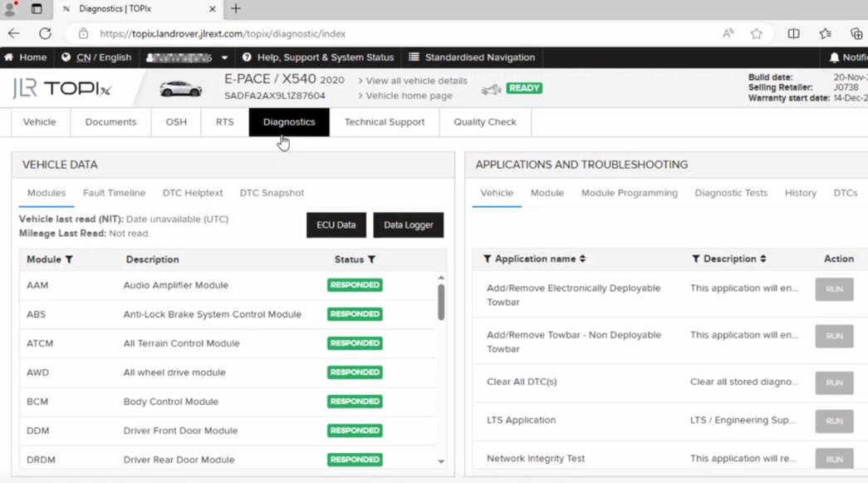
Task: Open the Technical Support tab
Action: 385,122
